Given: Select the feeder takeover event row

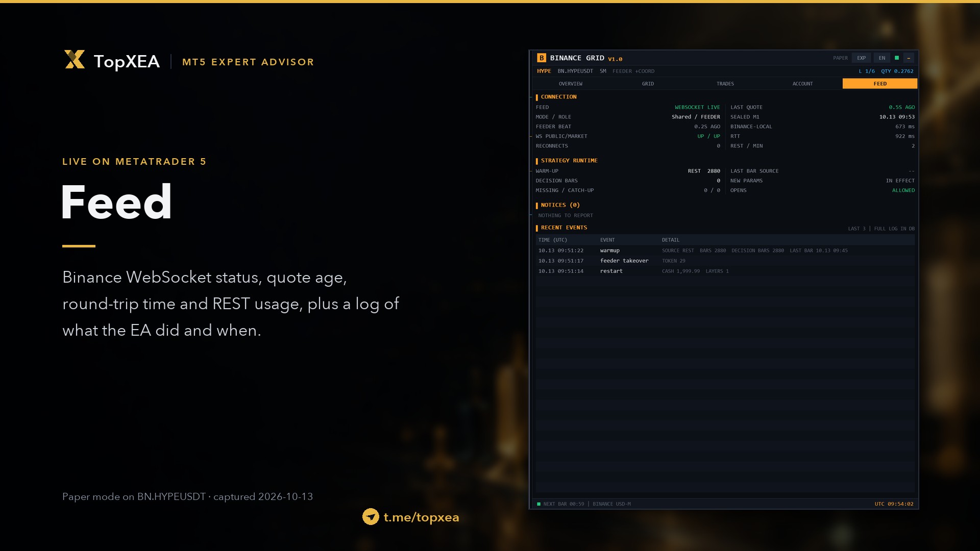Looking at the screenshot, I should pos(725,261).
